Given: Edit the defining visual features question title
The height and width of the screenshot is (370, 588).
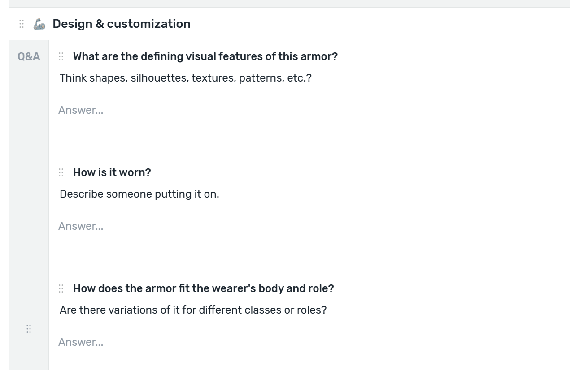Looking at the screenshot, I should [x=205, y=56].
